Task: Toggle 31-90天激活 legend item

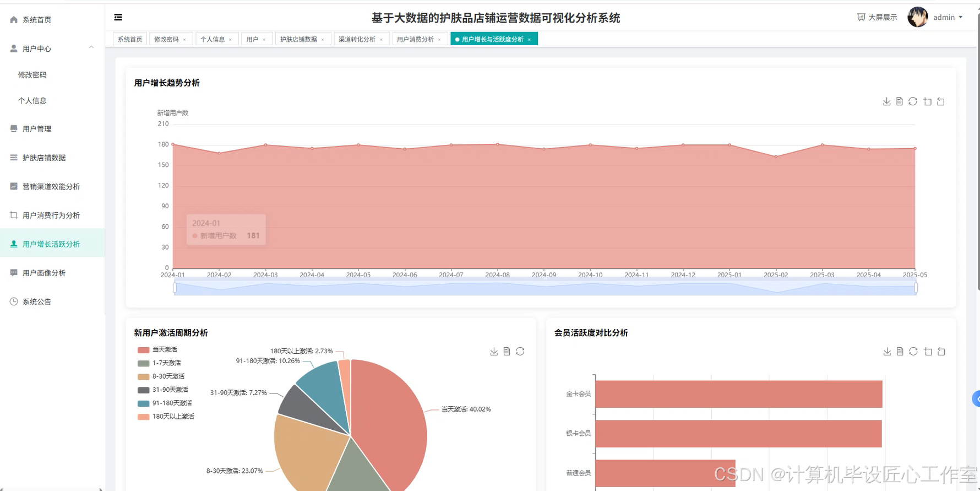Action: (x=162, y=390)
